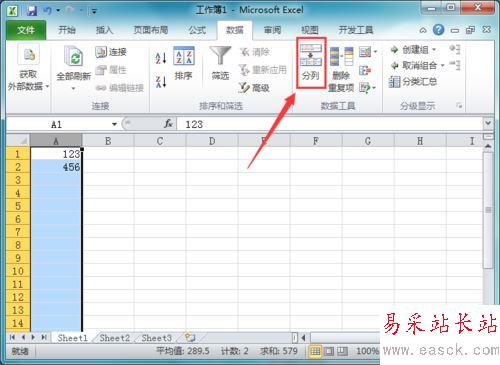Click the 取消组合 ungroup button

(x=414, y=65)
